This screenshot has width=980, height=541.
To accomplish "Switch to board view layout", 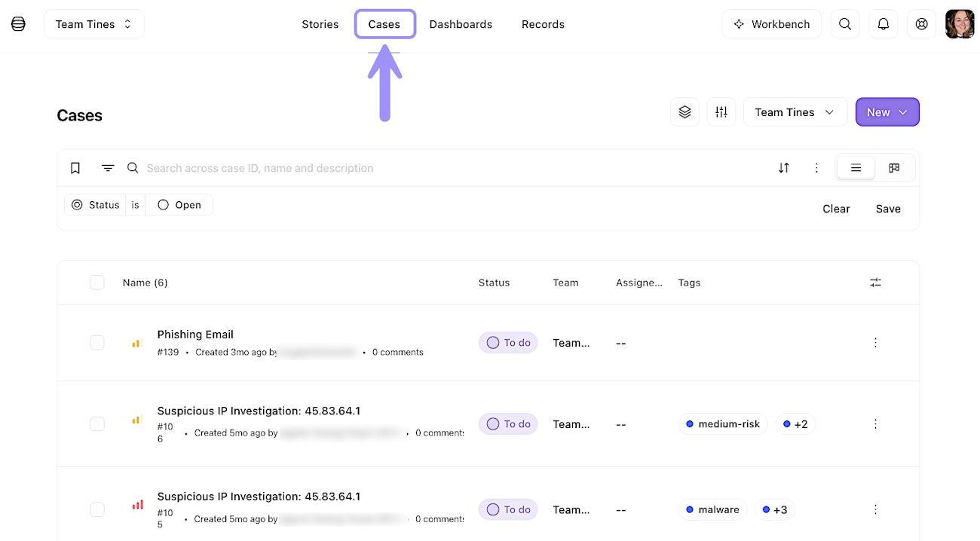I will (894, 168).
